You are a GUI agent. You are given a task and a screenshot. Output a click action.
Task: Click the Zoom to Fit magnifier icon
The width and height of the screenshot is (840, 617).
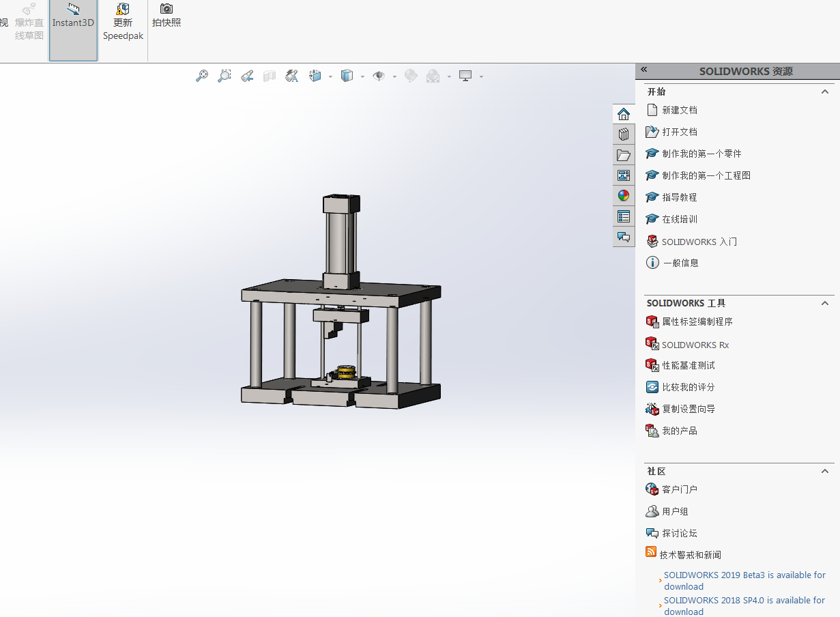click(202, 76)
